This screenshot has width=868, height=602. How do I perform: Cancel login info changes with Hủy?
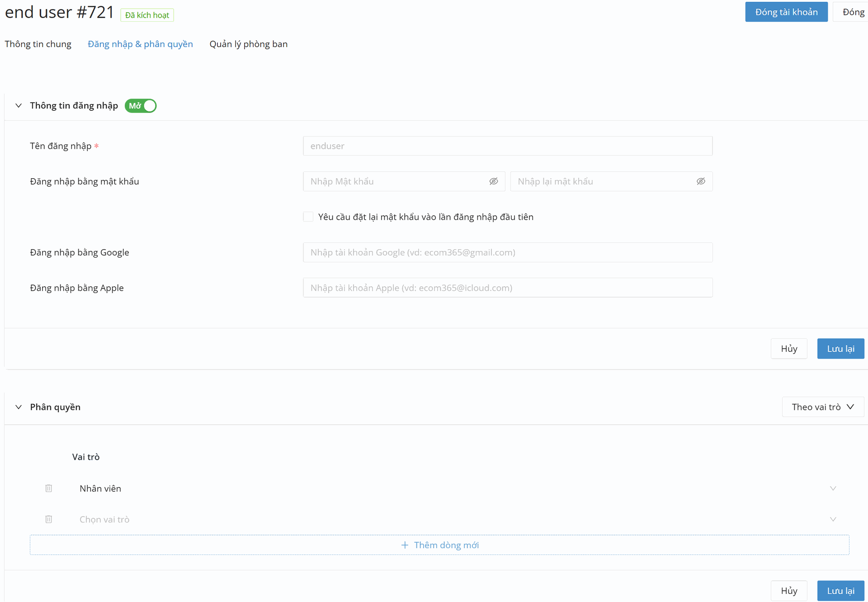pyautogui.click(x=788, y=349)
